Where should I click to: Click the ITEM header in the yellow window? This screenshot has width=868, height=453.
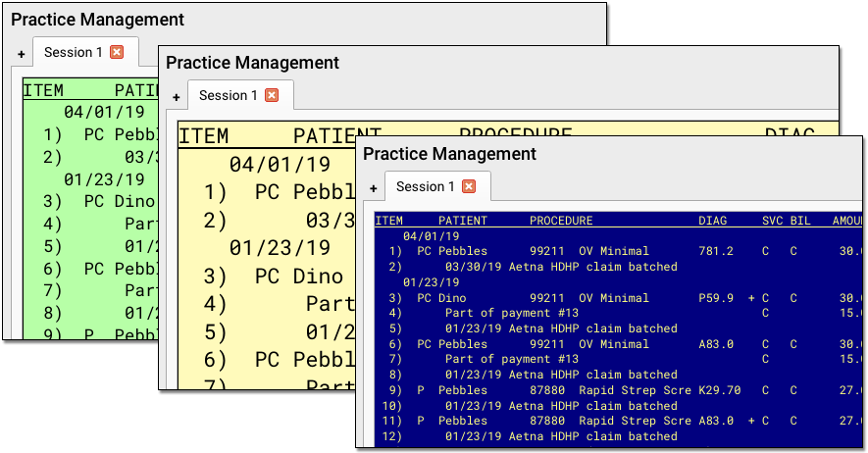point(204,136)
